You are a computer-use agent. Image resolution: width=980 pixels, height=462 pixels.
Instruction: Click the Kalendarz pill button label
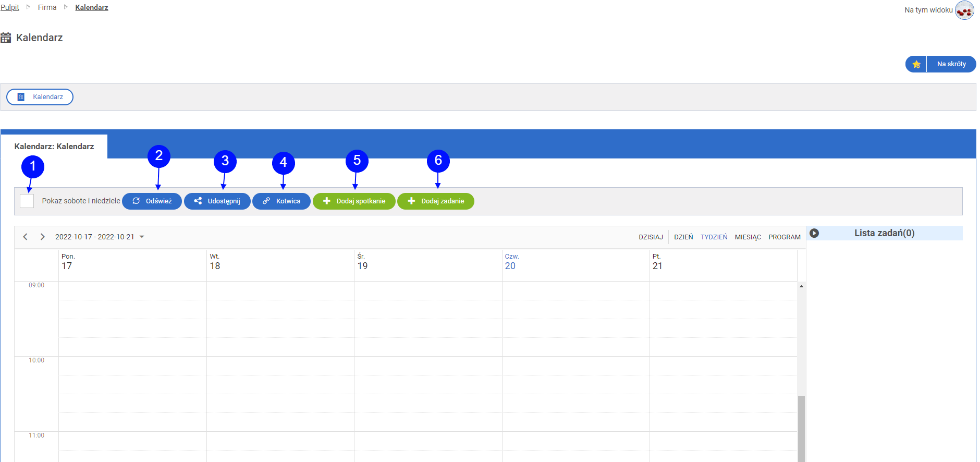point(48,97)
